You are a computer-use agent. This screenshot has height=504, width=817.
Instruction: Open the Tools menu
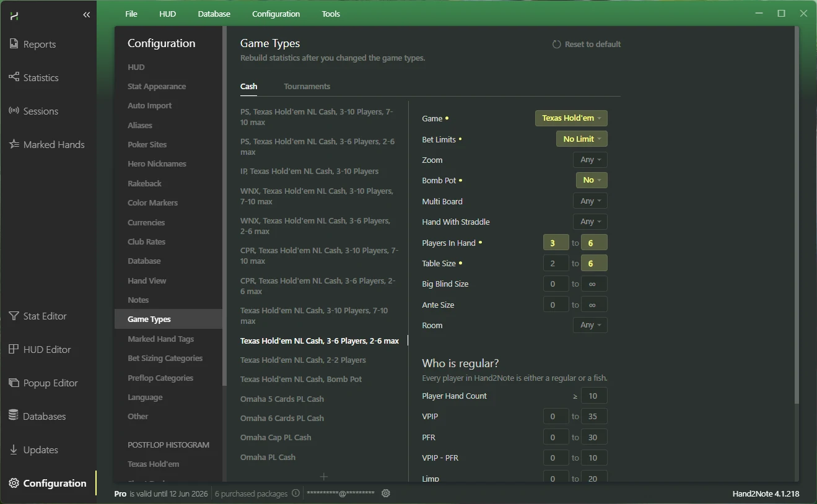(331, 14)
